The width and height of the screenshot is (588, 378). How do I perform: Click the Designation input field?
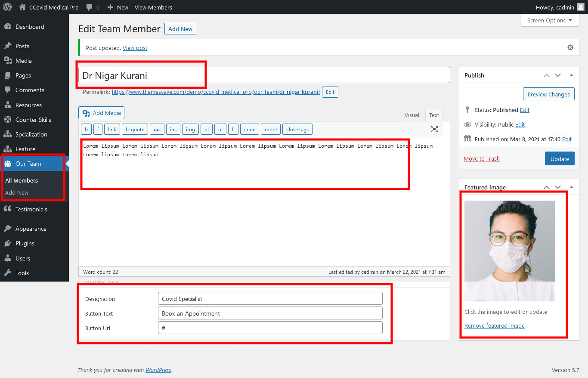tap(270, 298)
